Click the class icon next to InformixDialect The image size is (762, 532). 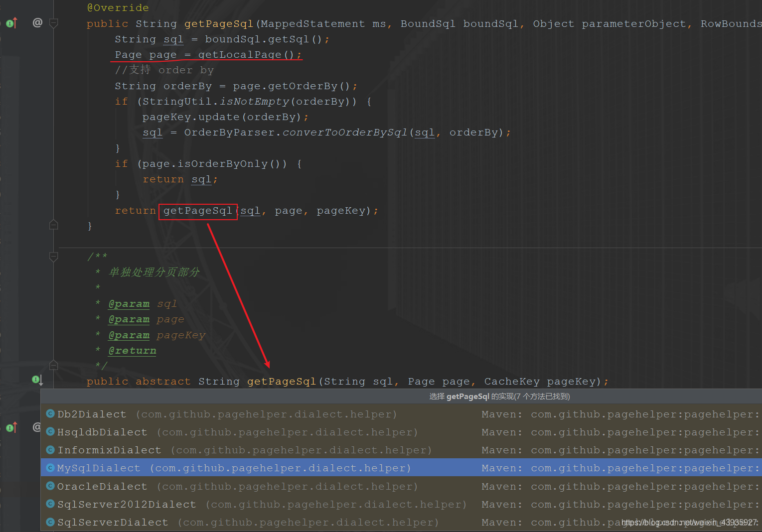coord(50,450)
